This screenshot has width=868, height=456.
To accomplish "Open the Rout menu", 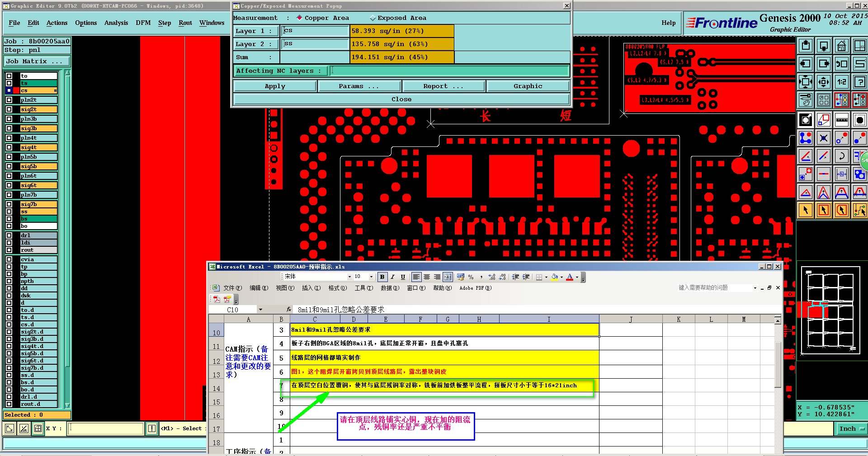I will tap(185, 23).
